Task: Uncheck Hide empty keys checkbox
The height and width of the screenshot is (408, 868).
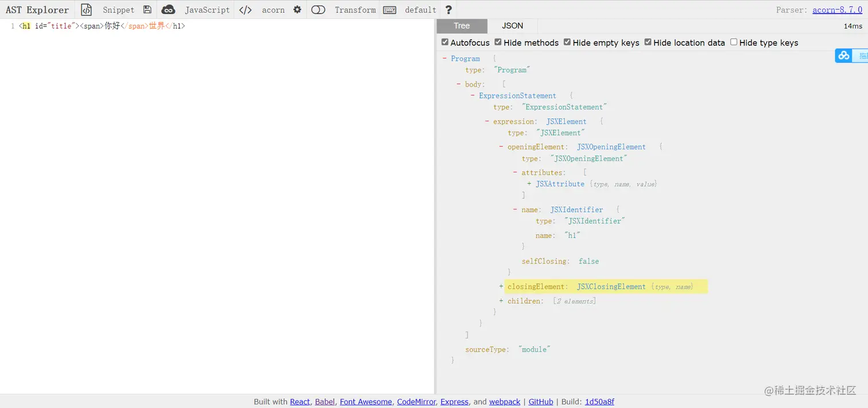Action: [567, 42]
